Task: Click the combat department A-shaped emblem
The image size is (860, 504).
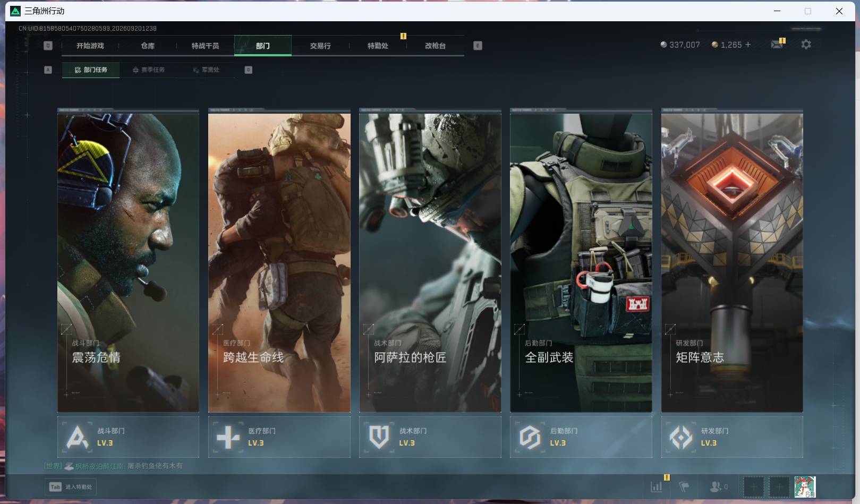Action: tap(78, 437)
